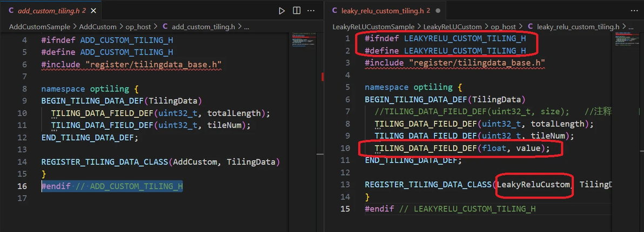Click END_TILING_DATA_DEF; in right editor
The height and width of the screenshot is (232, 644).
[x=414, y=160]
